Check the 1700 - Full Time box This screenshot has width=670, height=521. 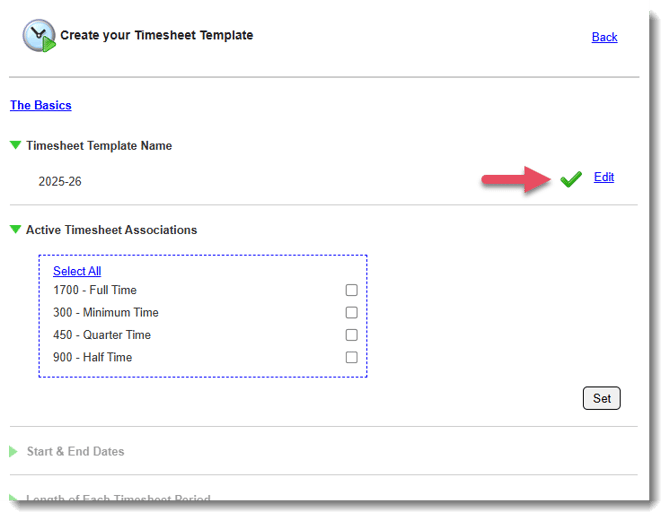(351, 291)
